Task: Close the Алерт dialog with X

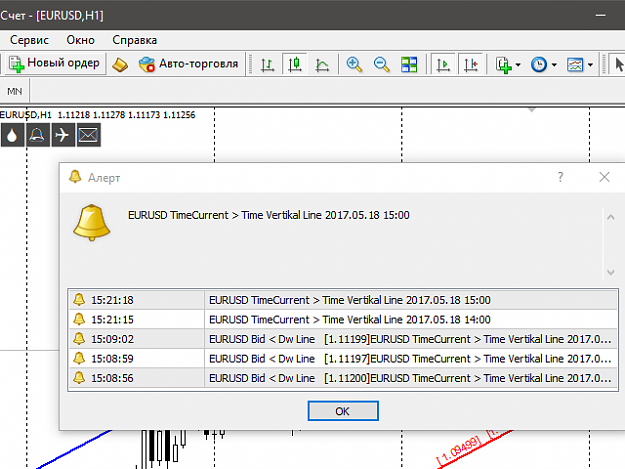Action: [604, 177]
